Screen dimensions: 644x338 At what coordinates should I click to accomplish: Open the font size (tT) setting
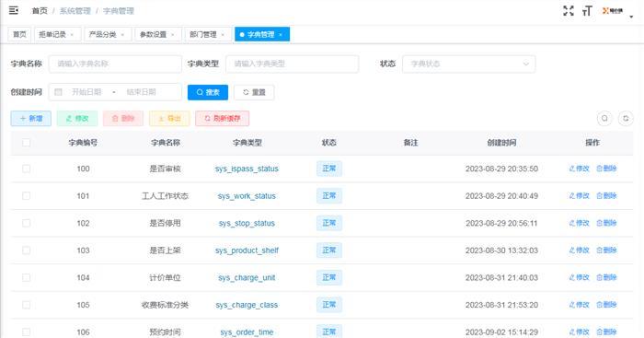(x=587, y=11)
